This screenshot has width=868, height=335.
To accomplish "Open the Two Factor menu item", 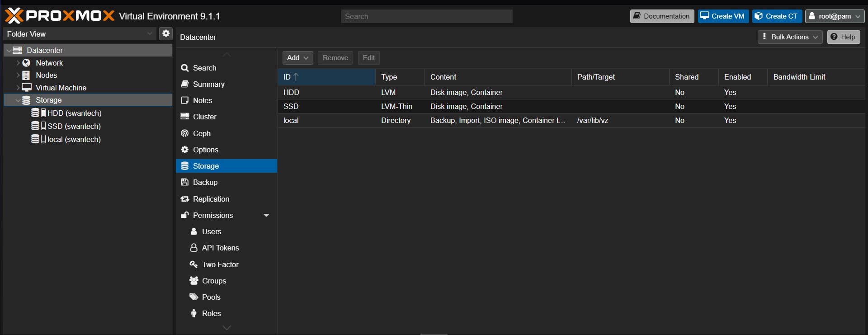I will coord(226,264).
